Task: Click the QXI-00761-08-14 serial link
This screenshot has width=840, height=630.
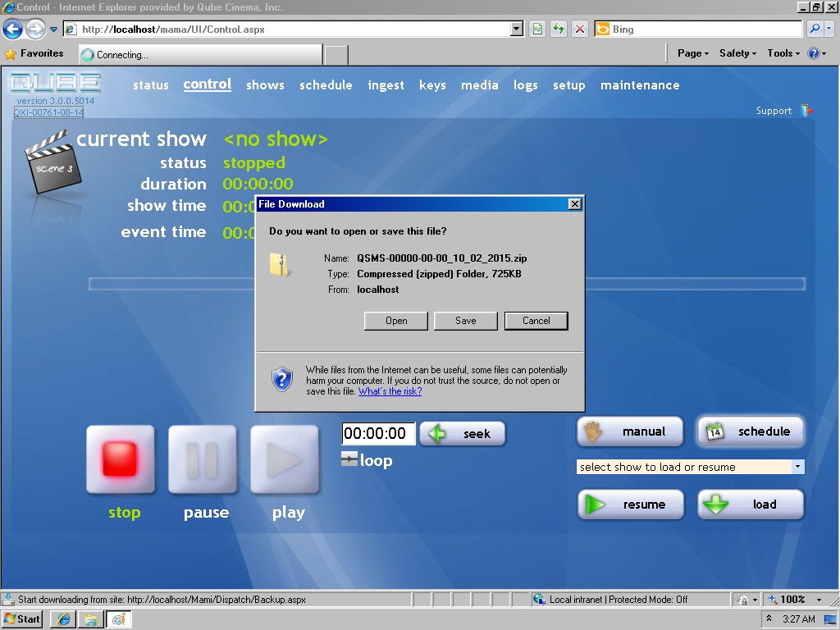Action: click(x=48, y=112)
